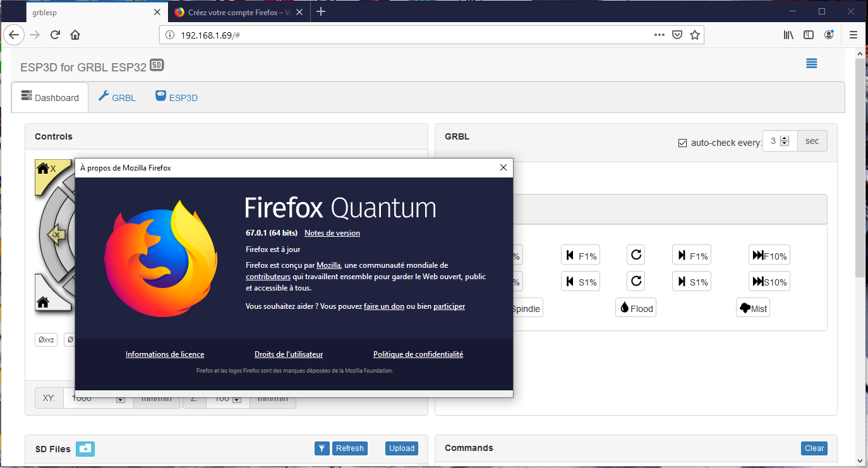The image size is (868, 468).
Task: Open a new browser tab
Action: (x=321, y=11)
